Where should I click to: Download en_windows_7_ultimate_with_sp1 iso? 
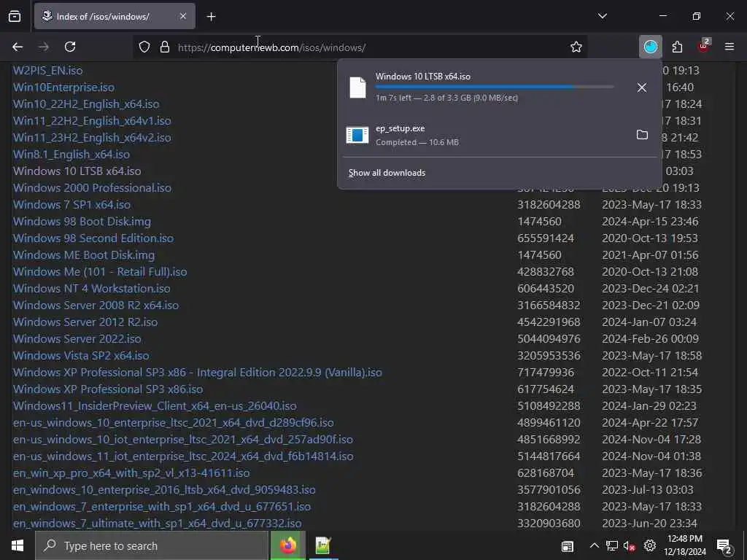pos(157,524)
